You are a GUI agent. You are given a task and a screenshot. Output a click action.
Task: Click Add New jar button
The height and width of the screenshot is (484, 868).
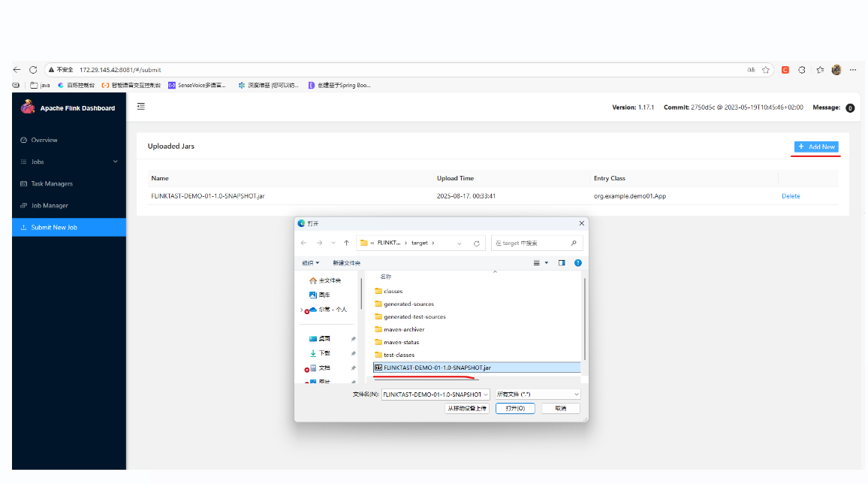(816, 147)
